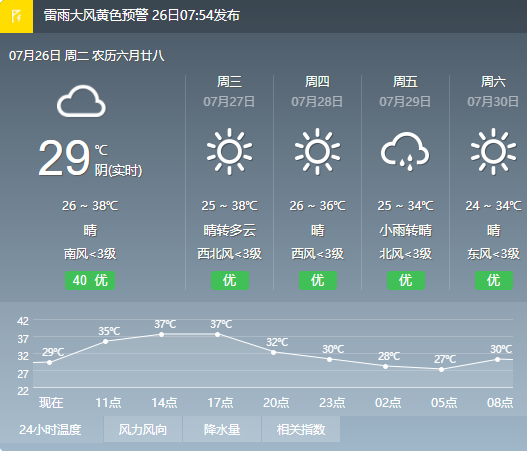527x451 pixels.
Task: Click Wednesday's sunny weather icon
Action: point(229,152)
